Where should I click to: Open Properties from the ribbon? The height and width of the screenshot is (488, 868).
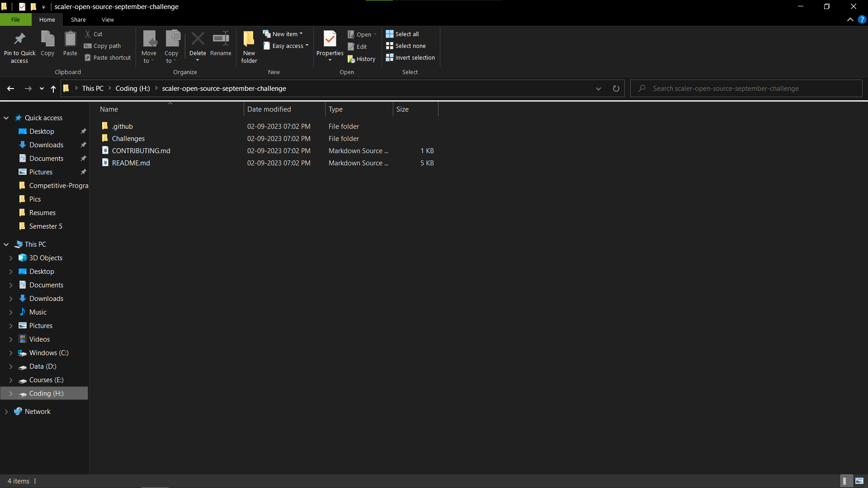point(330,40)
